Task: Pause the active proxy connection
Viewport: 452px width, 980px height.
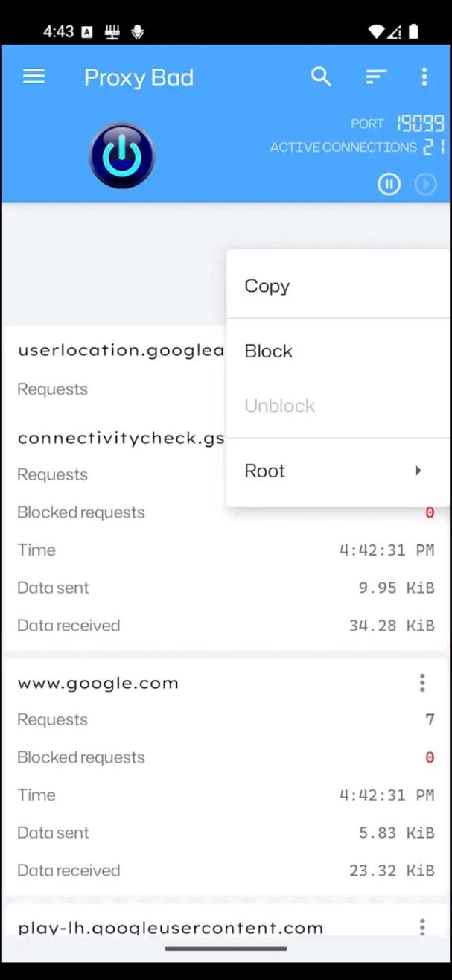Action: click(389, 184)
